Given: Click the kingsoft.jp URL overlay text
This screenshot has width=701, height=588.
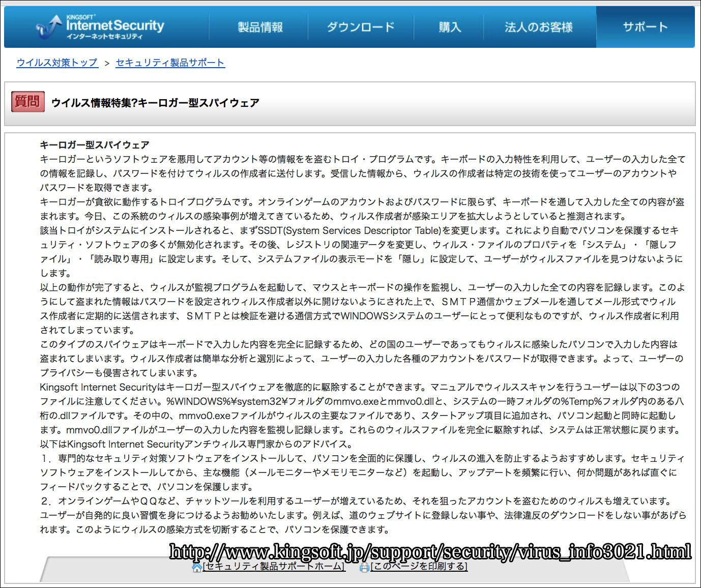Looking at the screenshot, I should click(430, 552).
